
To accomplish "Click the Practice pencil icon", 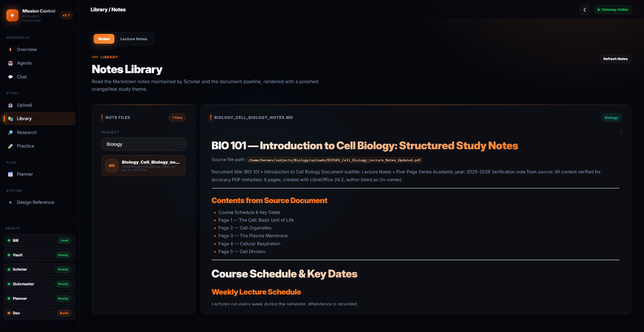I will [x=10, y=146].
